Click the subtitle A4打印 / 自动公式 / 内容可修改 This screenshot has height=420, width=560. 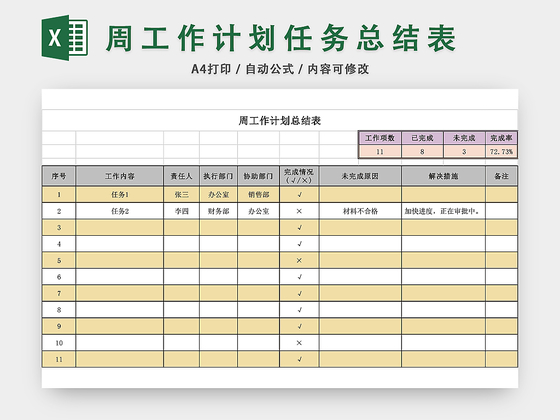point(280,69)
